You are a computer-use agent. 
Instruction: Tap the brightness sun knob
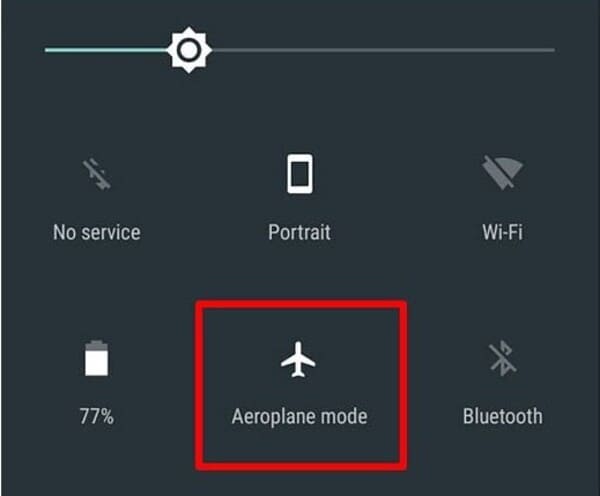point(189,50)
